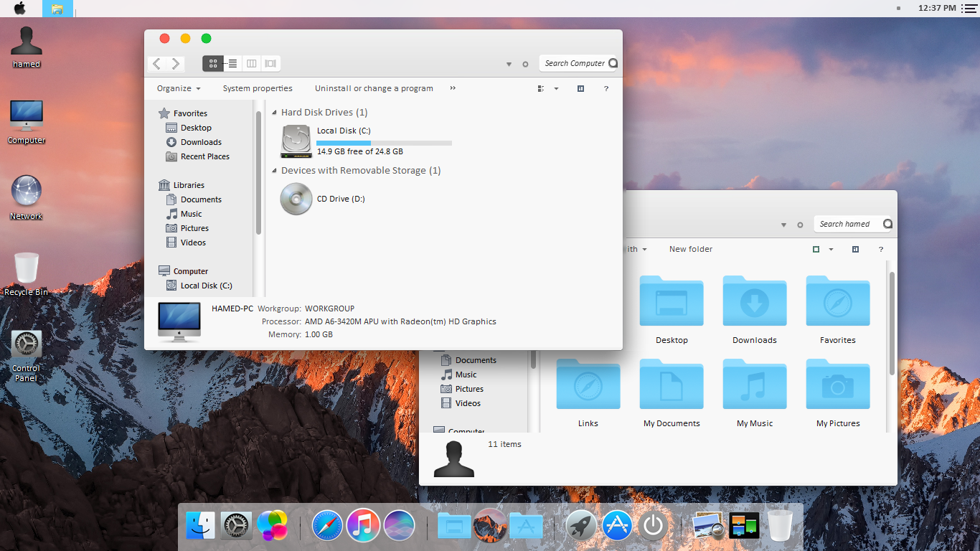The height and width of the screenshot is (551, 980).
Task: Click the hamed window vertical scrollbar
Action: tap(892, 323)
